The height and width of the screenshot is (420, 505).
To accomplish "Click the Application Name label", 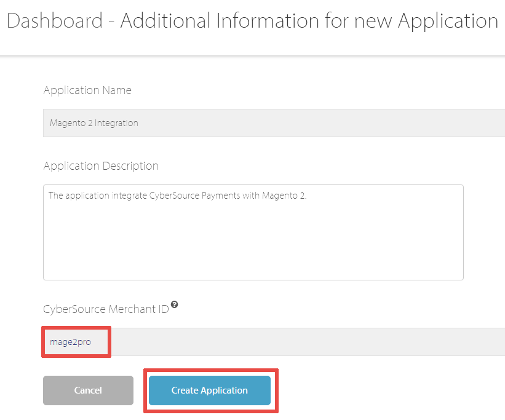I will point(87,90).
